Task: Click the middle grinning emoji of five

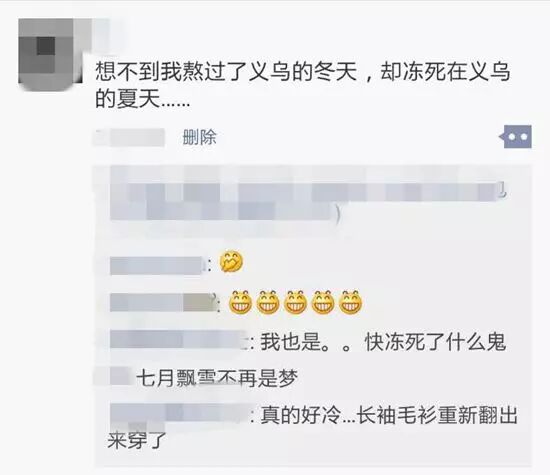Action: coord(295,302)
